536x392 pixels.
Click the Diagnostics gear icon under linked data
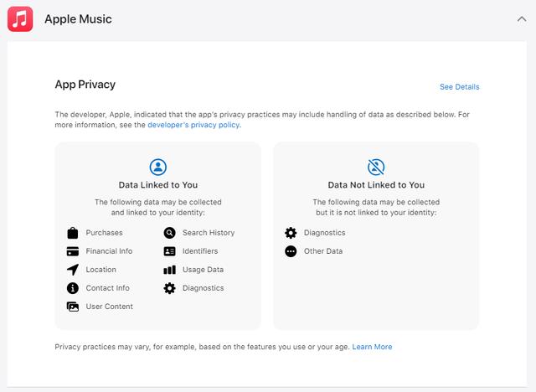coord(170,288)
